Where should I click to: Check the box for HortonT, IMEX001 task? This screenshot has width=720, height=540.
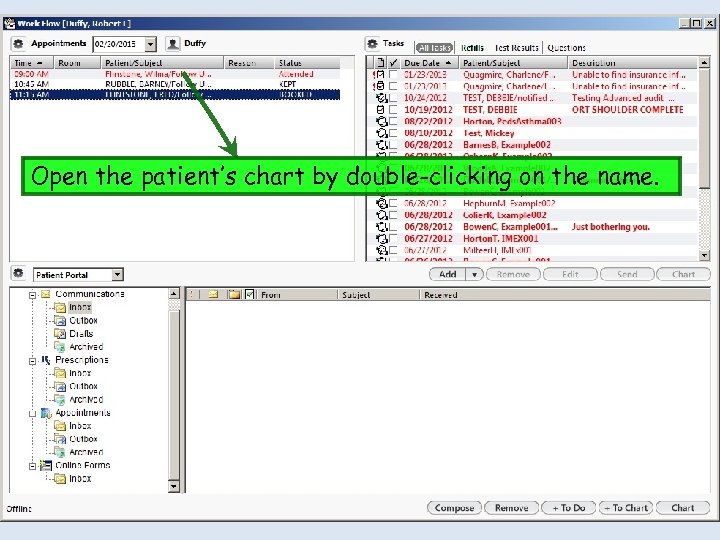coord(393,238)
